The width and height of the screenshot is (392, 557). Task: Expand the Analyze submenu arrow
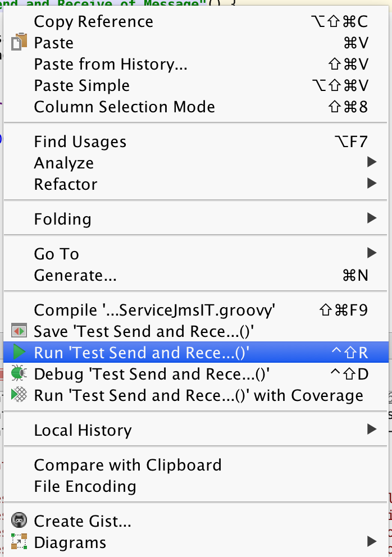pyautogui.click(x=371, y=162)
